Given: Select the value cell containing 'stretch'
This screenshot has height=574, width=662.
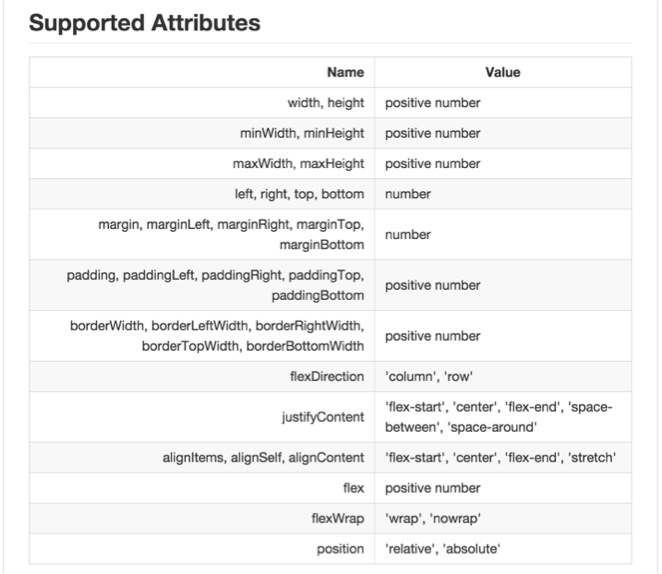Looking at the screenshot, I should (500, 458).
